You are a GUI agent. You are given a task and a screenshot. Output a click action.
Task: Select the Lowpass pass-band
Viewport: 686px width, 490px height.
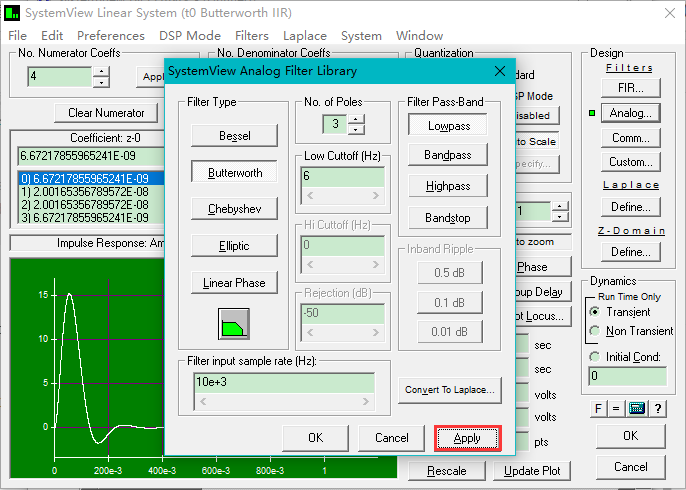coord(448,126)
